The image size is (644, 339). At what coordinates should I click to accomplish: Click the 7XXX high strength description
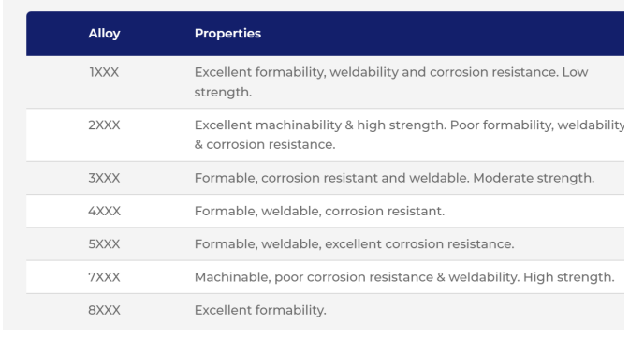[x=404, y=277]
